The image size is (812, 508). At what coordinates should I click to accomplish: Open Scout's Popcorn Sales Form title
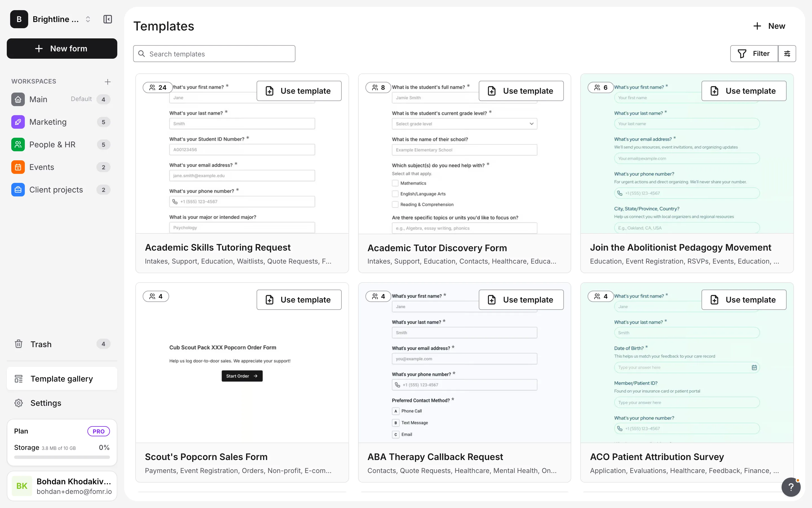coord(206,457)
